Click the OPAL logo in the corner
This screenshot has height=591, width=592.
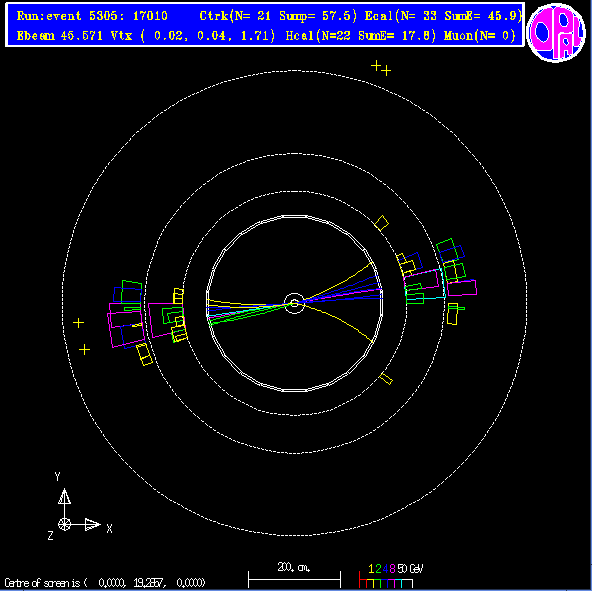click(x=556, y=32)
